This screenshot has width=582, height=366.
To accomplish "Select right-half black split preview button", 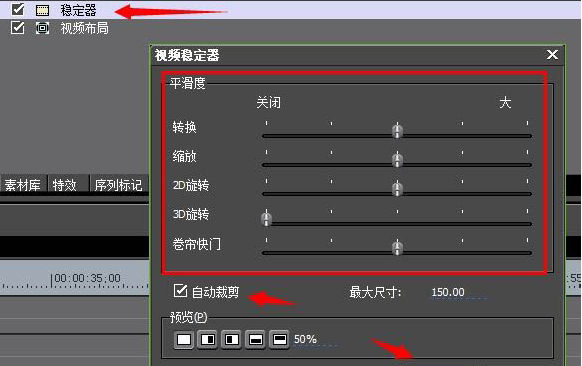I will coord(207,339).
